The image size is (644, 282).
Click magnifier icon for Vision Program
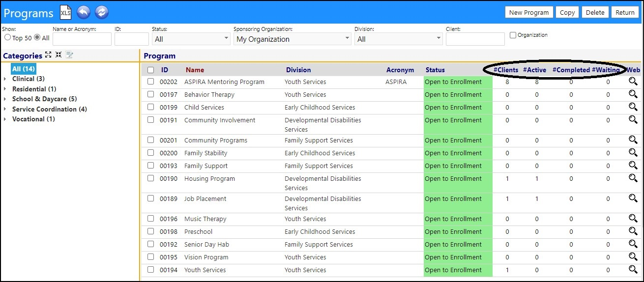(x=633, y=257)
